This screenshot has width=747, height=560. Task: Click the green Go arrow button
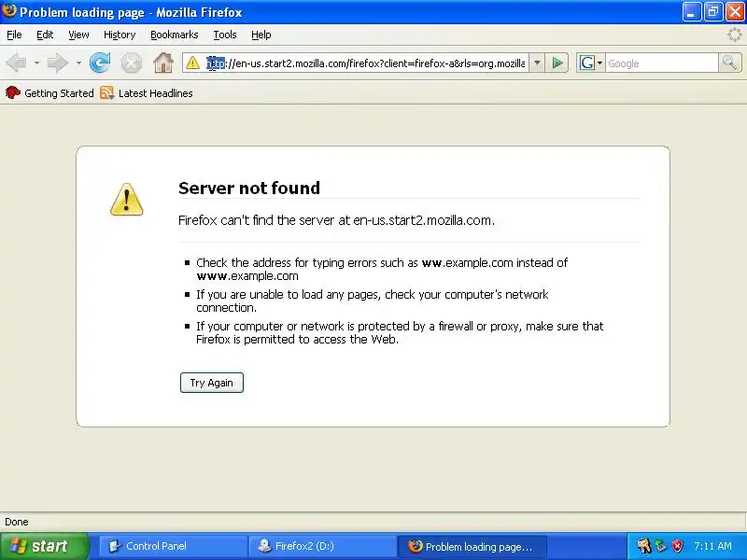[557, 63]
